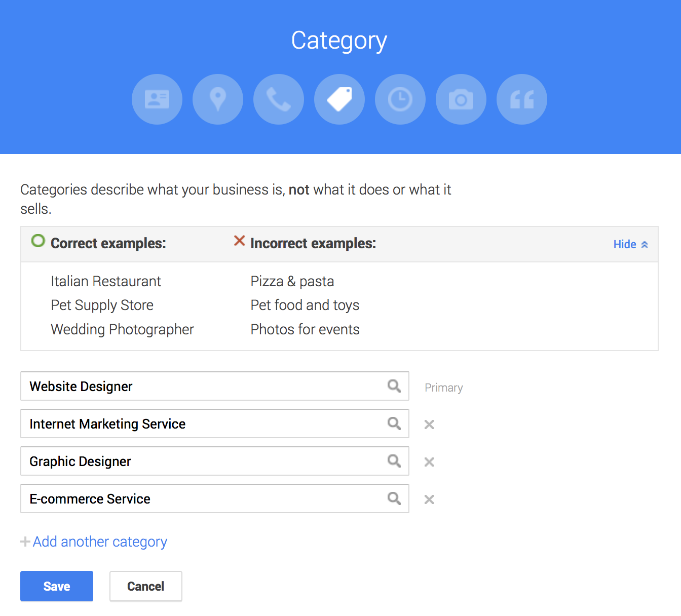
Task: Click search icon in E-commerce Service field
Action: [394, 498]
